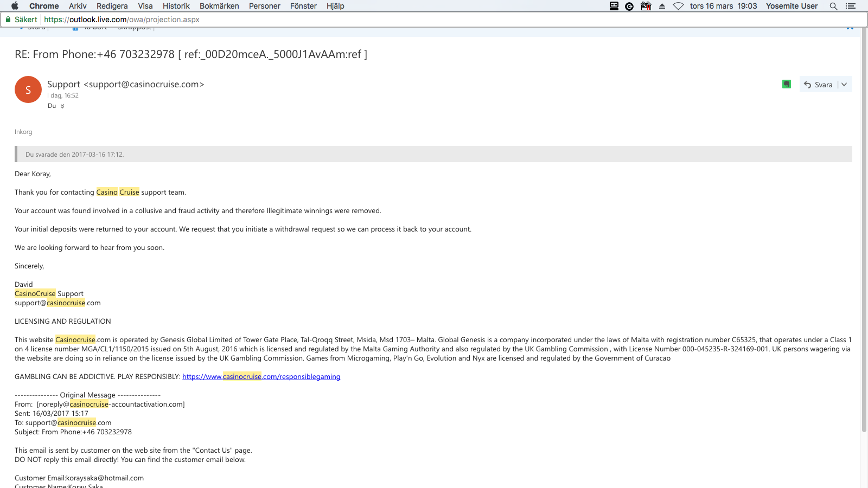Open the Personer menu
Image resolution: width=868 pixels, height=488 pixels.
tap(265, 6)
